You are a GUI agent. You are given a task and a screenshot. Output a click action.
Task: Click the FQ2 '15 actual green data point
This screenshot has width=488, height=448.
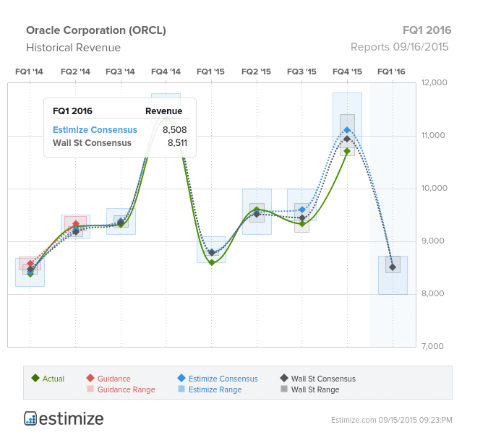point(257,210)
